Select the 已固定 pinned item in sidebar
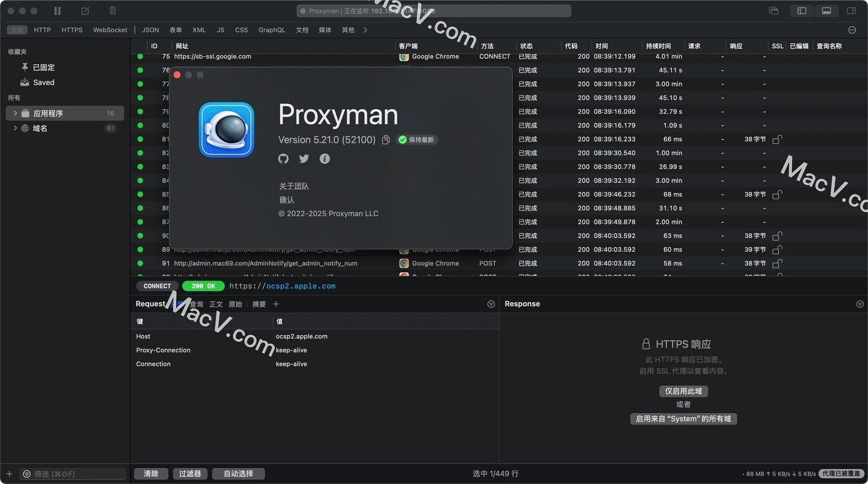The height and width of the screenshot is (484, 868). (44, 67)
